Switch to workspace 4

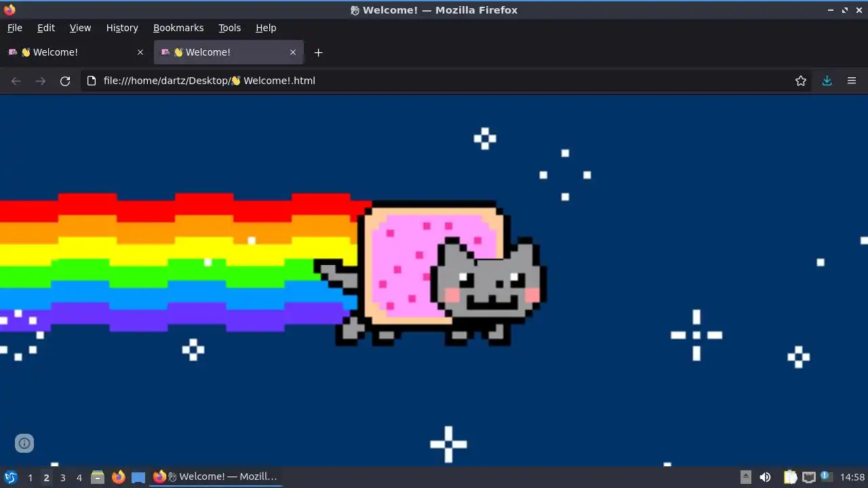point(79,477)
